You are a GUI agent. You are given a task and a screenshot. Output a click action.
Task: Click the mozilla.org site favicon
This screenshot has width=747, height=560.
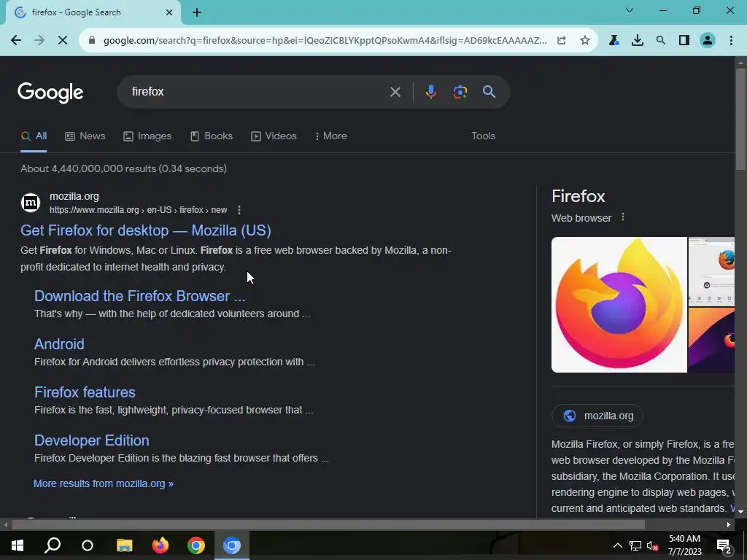coord(31,203)
